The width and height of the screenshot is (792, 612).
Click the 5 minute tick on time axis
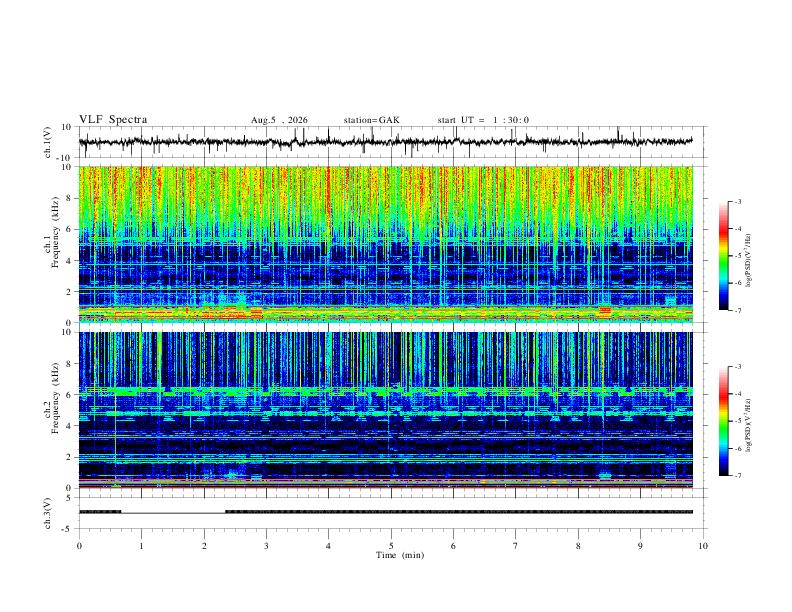pos(391,546)
